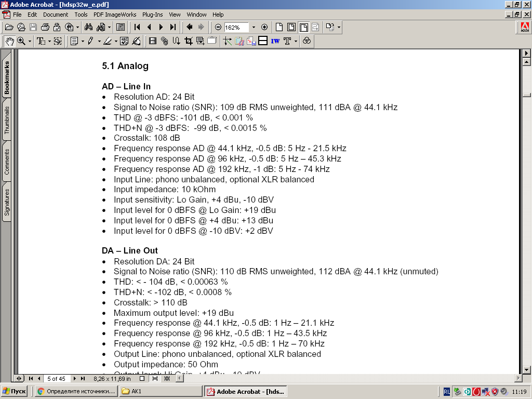Open the Bookmarks side tab
This screenshot has width=532, height=399.
[x=7, y=78]
